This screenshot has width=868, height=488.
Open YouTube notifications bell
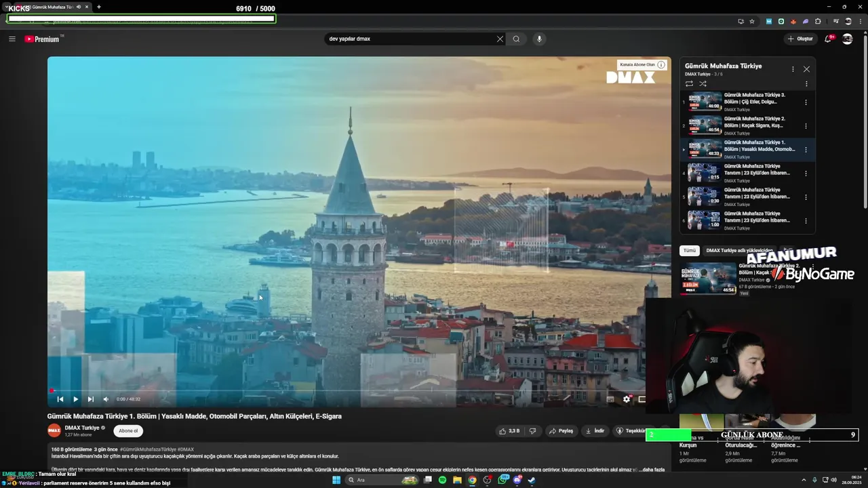click(x=828, y=39)
